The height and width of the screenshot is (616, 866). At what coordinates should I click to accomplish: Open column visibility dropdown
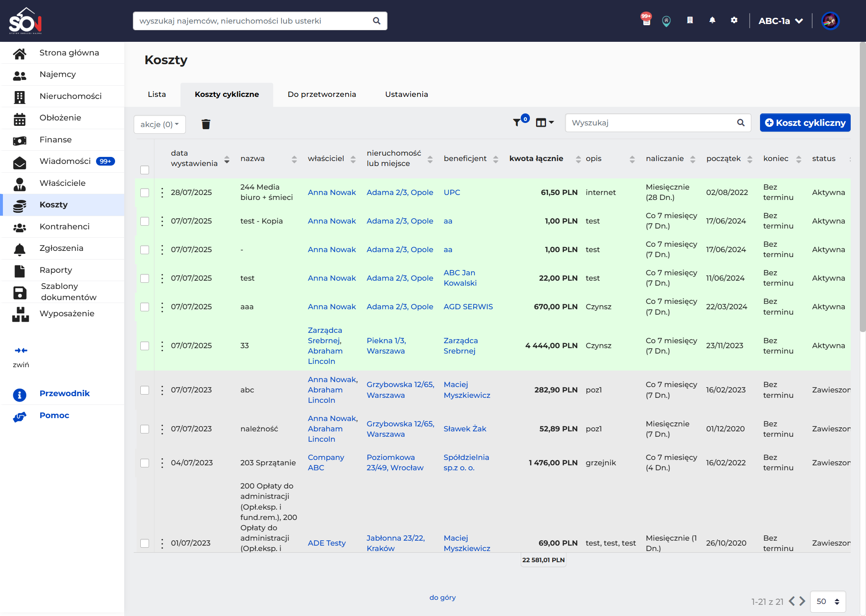[545, 123]
